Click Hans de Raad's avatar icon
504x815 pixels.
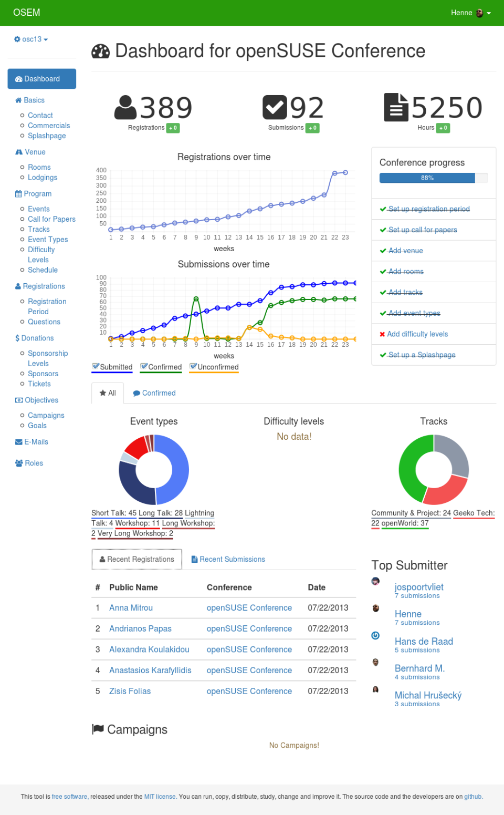[375, 635]
